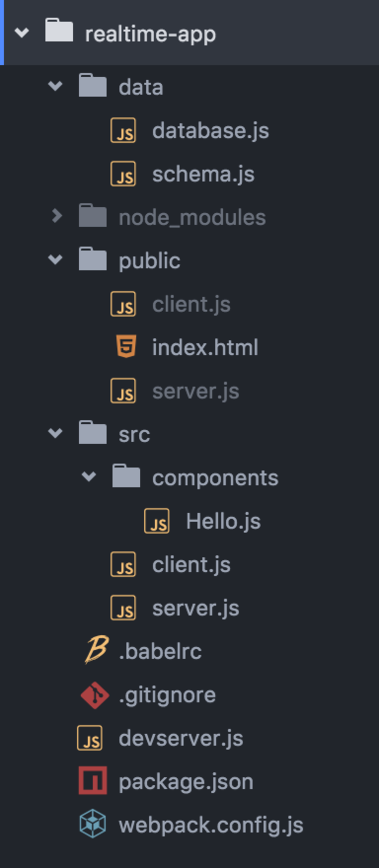Collapse the data folder chevron
This screenshot has height=868, width=379.
pos(55,86)
